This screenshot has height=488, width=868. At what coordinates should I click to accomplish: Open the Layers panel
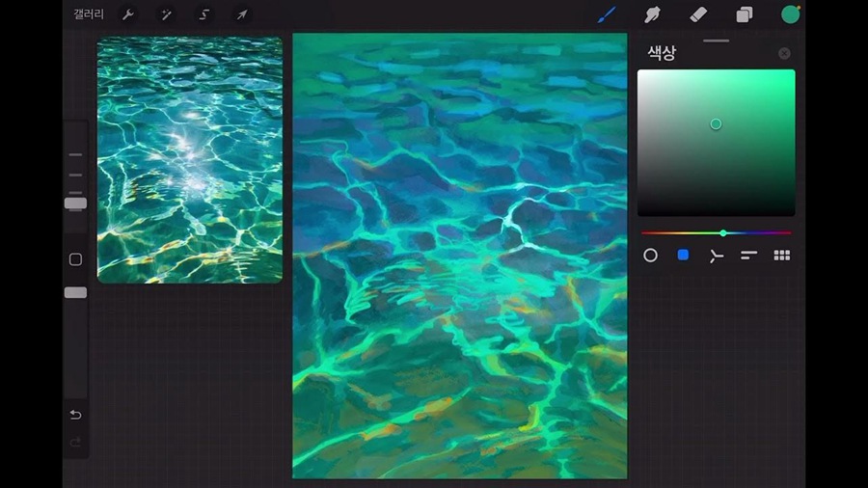pyautogui.click(x=745, y=14)
